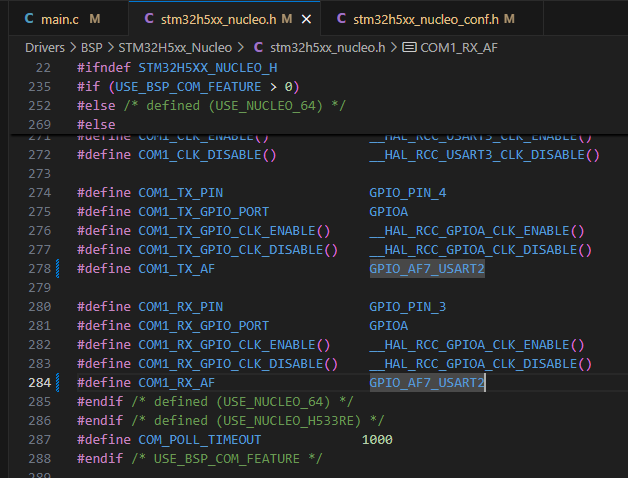Jump to sticky line #if (USE_BSP_COM_FEATURE > 0)

(x=188, y=87)
